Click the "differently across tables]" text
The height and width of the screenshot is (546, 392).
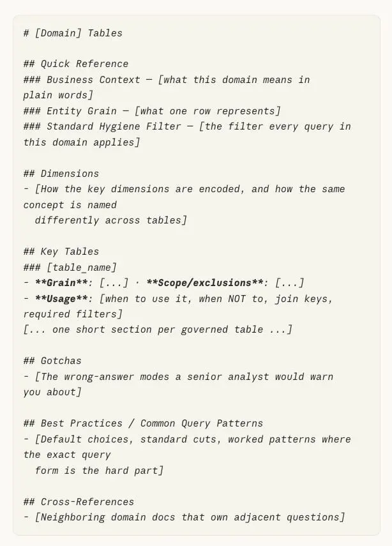[x=111, y=220]
